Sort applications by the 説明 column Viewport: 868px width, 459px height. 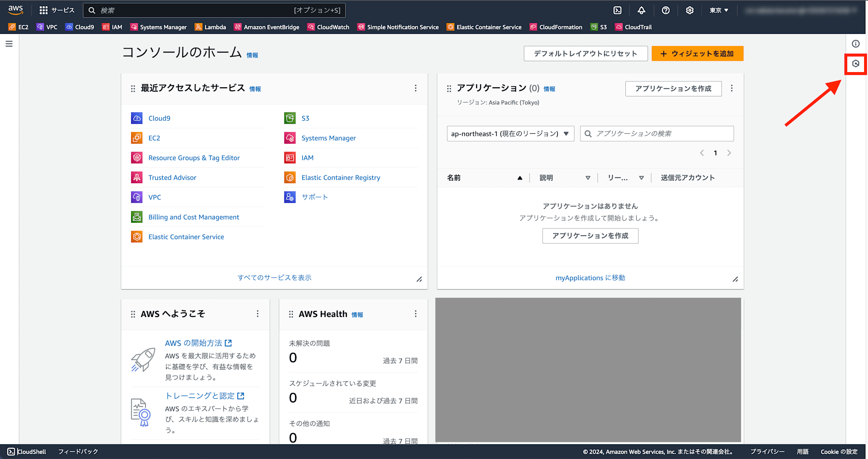tap(565, 178)
